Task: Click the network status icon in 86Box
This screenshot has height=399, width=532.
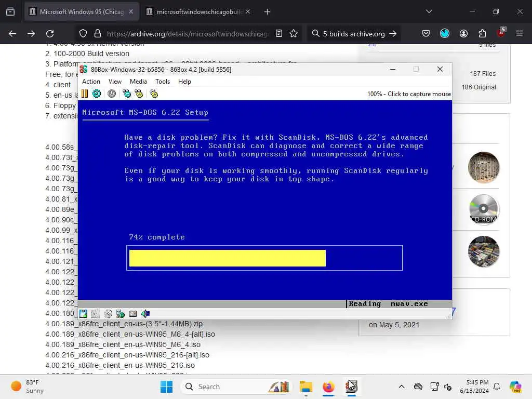Action: click(121, 314)
